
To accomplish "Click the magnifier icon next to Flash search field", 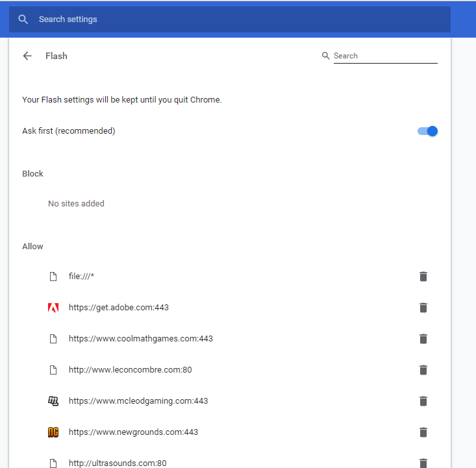I will 325,56.
